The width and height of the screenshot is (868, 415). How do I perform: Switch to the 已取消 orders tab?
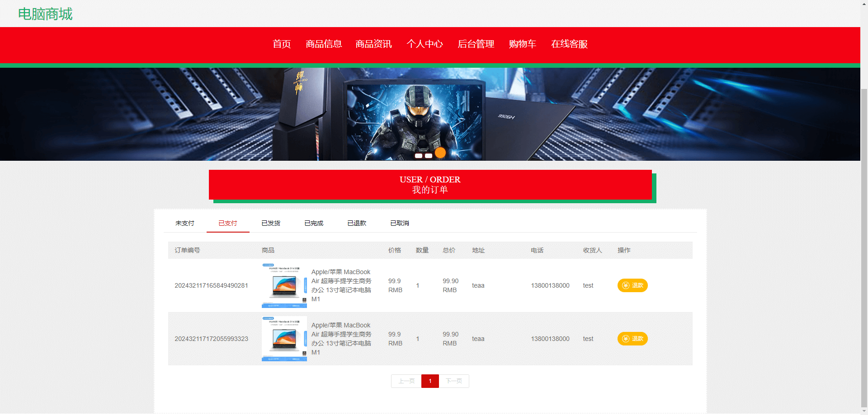[400, 223]
